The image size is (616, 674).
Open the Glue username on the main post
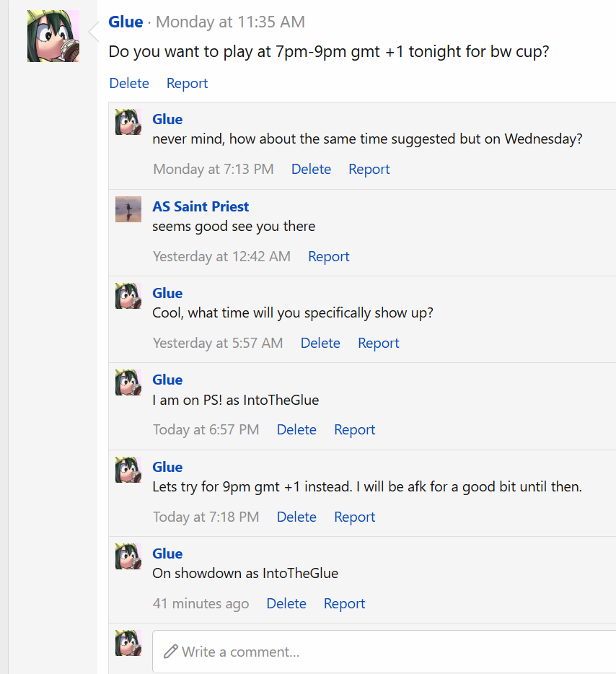tap(126, 22)
